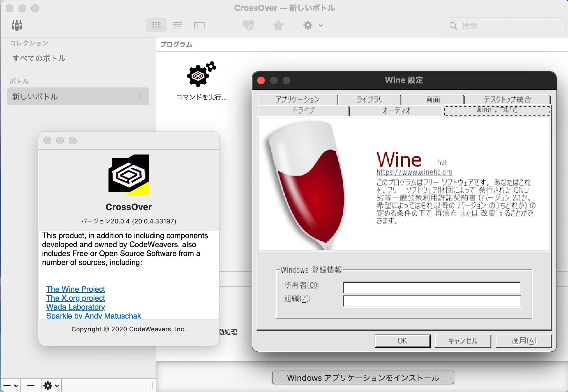Open the ライブラリ tab

tap(369, 99)
